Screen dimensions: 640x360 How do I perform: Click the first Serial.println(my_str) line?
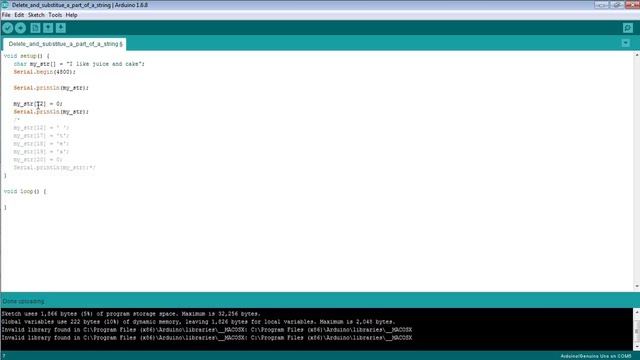[x=51, y=88]
